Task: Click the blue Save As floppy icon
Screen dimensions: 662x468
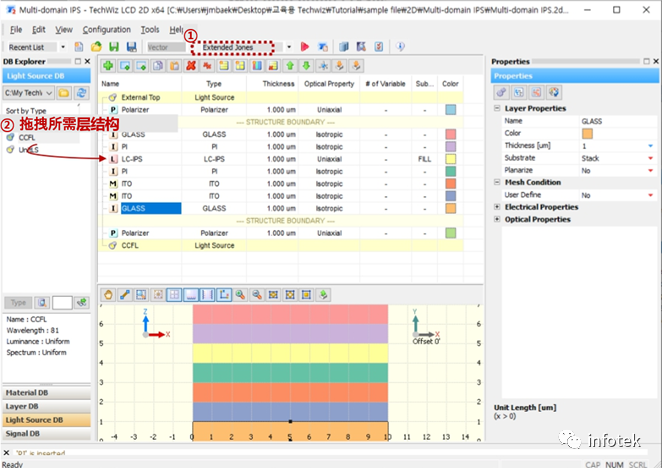Action: click(x=132, y=47)
